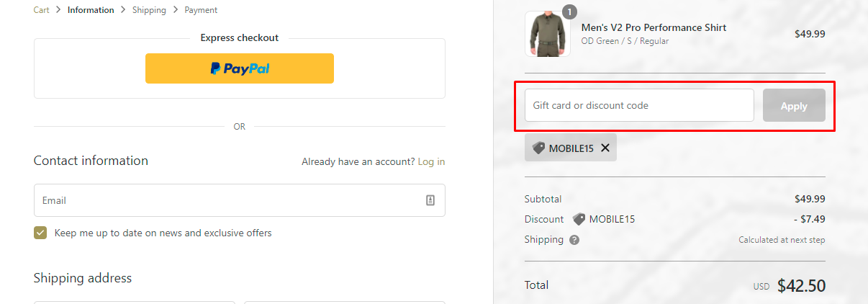This screenshot has height=304, width=868.
Task: Click the PayPal logo icon
Action: tap(215, 68)
